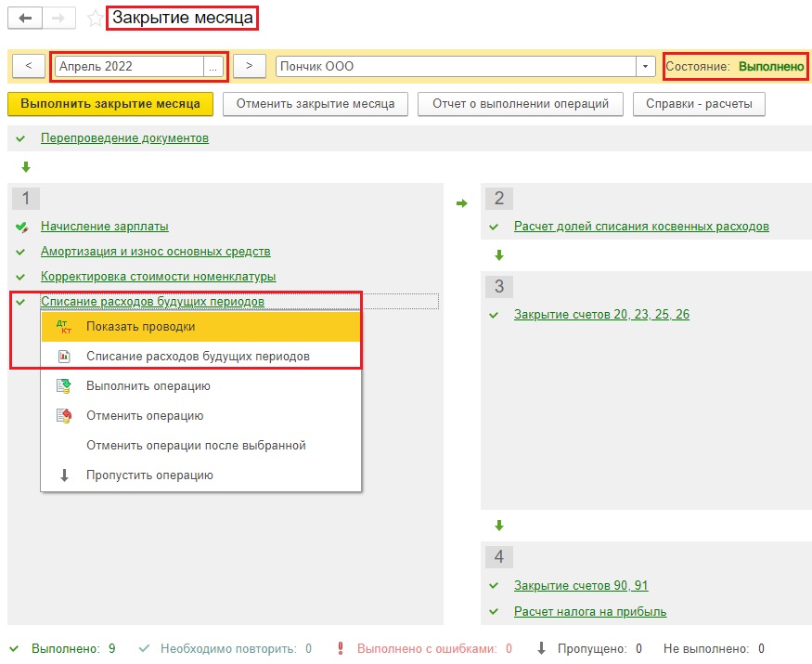Open 'Начисление зарплаты' link
812x664 pixels.
[105, 227]
